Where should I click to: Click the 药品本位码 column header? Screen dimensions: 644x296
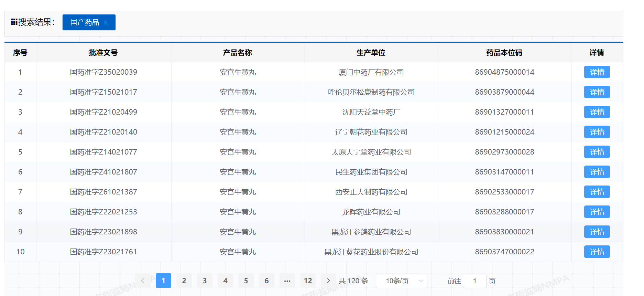pyautogui.click(x=504, y=53)
